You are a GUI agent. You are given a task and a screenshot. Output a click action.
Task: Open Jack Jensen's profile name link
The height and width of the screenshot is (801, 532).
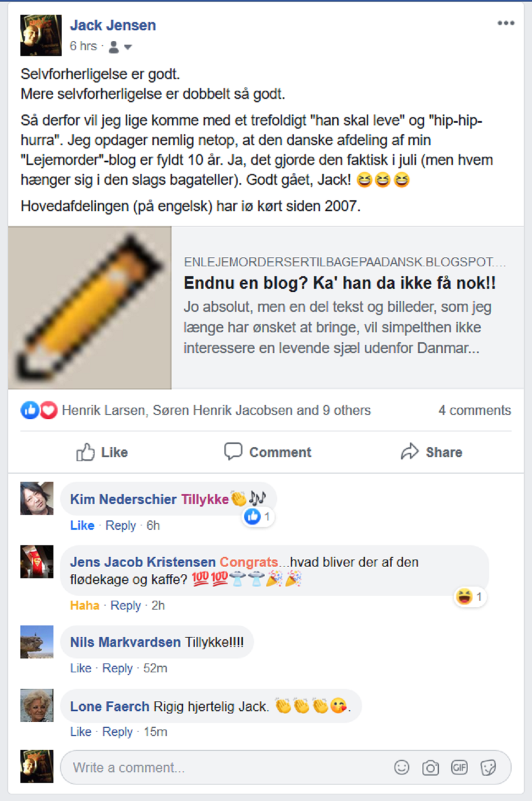coord(113,25)
